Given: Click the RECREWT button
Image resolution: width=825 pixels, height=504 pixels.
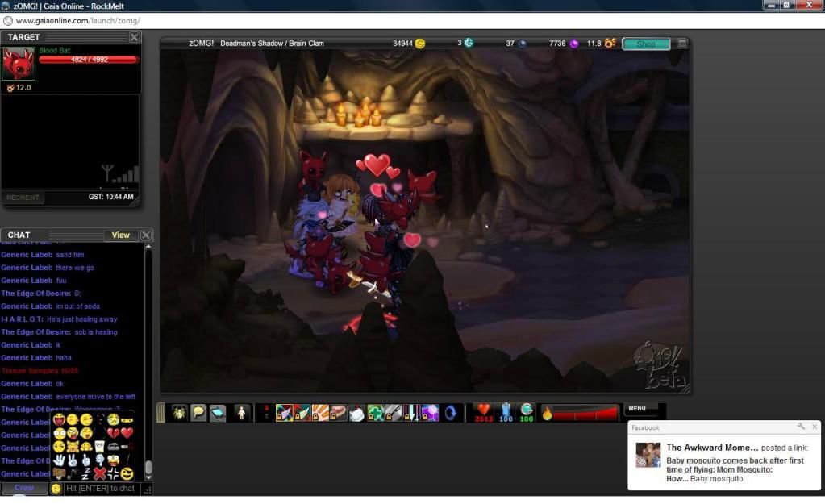Looking at the screenshot, I should point(23,198).
